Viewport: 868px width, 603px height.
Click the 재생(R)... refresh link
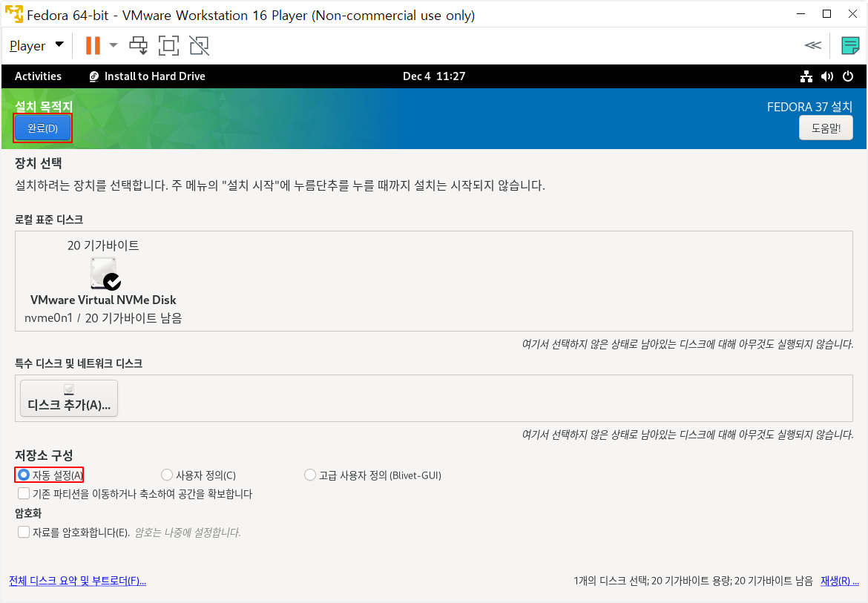point(840,580)
